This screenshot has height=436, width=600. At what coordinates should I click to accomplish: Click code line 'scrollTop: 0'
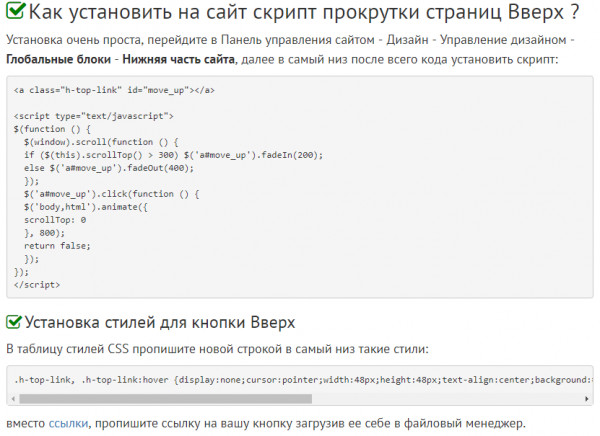(x=55, y=220)
